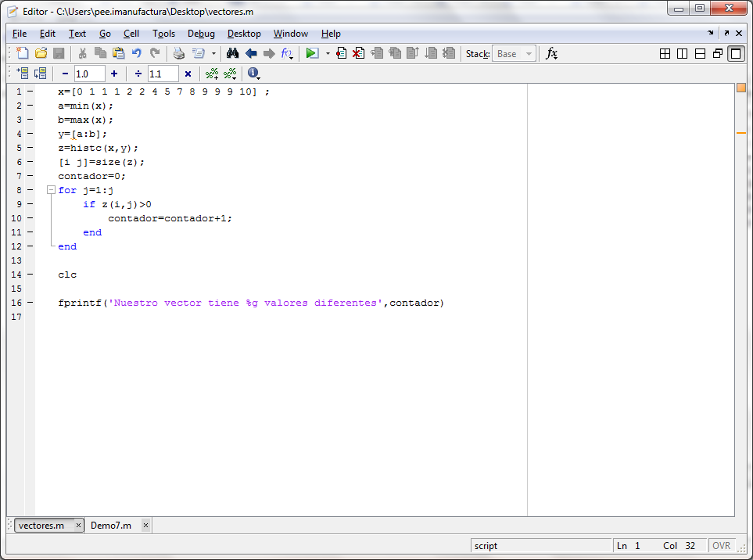Float the editor documents
The height and width of the screenshot is (560, 753).
pos(718,54)
